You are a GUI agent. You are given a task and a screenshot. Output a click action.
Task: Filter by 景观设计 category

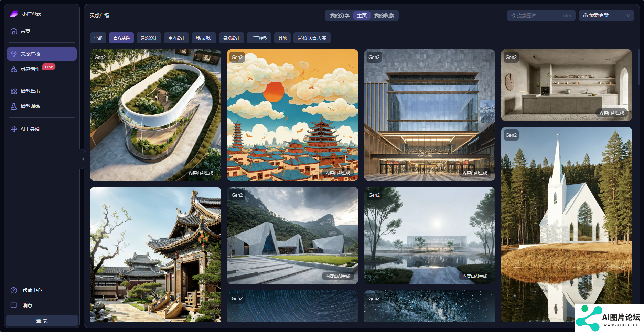tap(232, 38)
